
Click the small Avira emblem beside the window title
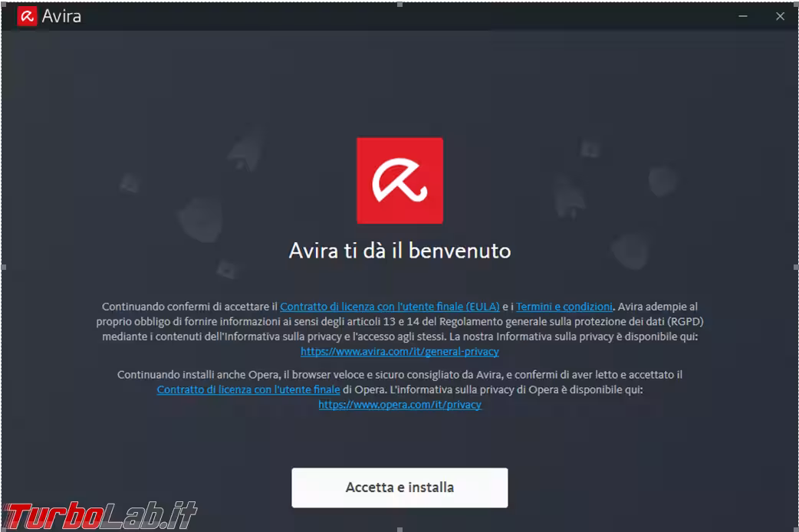28,15
